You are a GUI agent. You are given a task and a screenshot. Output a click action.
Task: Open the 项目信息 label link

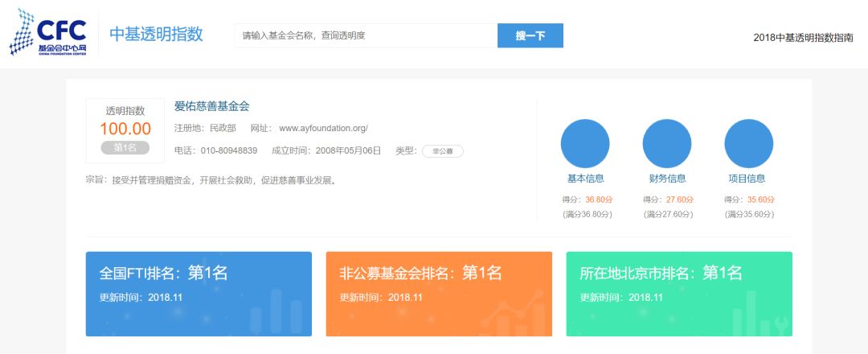[x=747, y=179]
